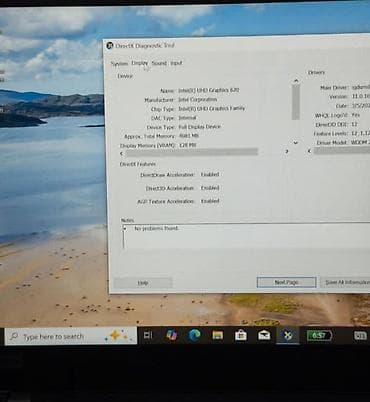Click the DirectX Diagnostic Tool title icon
Screen dimensions: 370x402
click(x=109, y=46)
